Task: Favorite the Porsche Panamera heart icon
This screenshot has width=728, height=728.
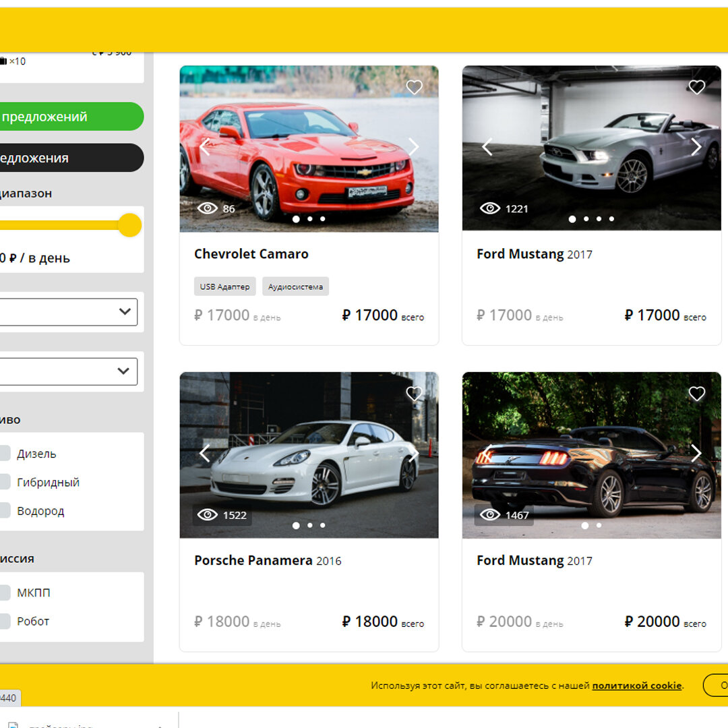Action: click(x=414, y=393)
